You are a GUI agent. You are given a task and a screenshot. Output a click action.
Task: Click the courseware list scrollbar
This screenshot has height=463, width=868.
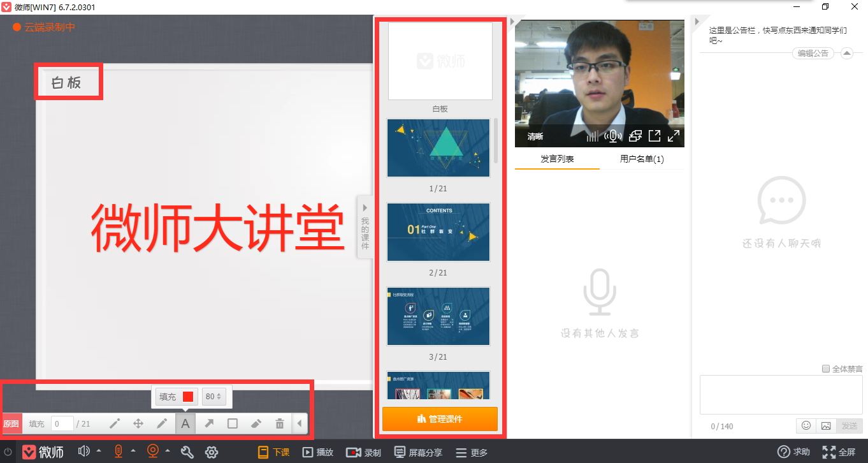[496, 140]
